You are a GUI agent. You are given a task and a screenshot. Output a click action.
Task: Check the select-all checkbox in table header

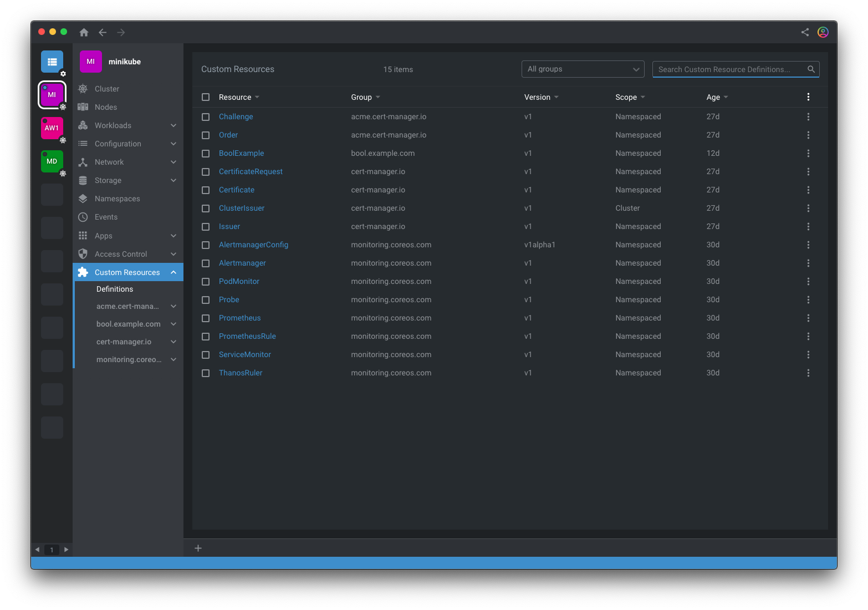(205, 96)
